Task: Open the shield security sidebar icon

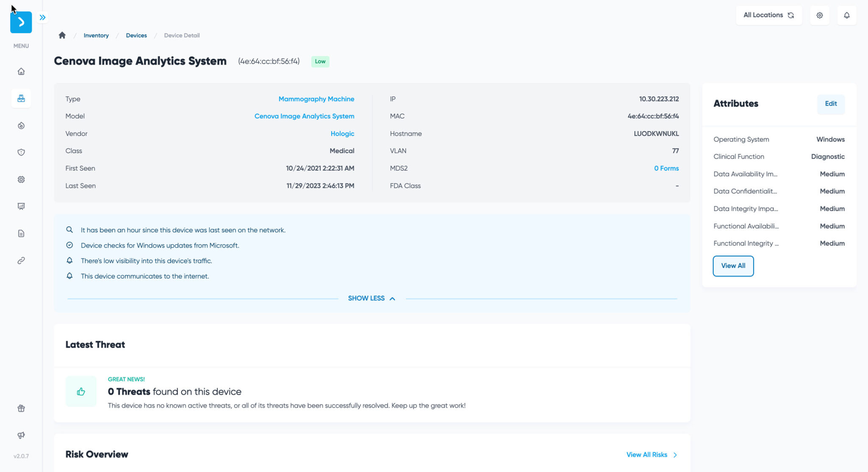Action: pyautogui.click(x=21, y=152)
